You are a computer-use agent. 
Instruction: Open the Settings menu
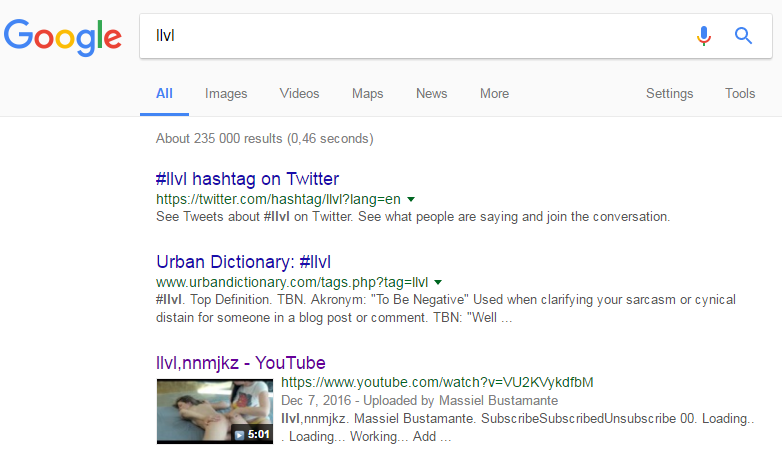pyautogui.click(x=669, y=93)
